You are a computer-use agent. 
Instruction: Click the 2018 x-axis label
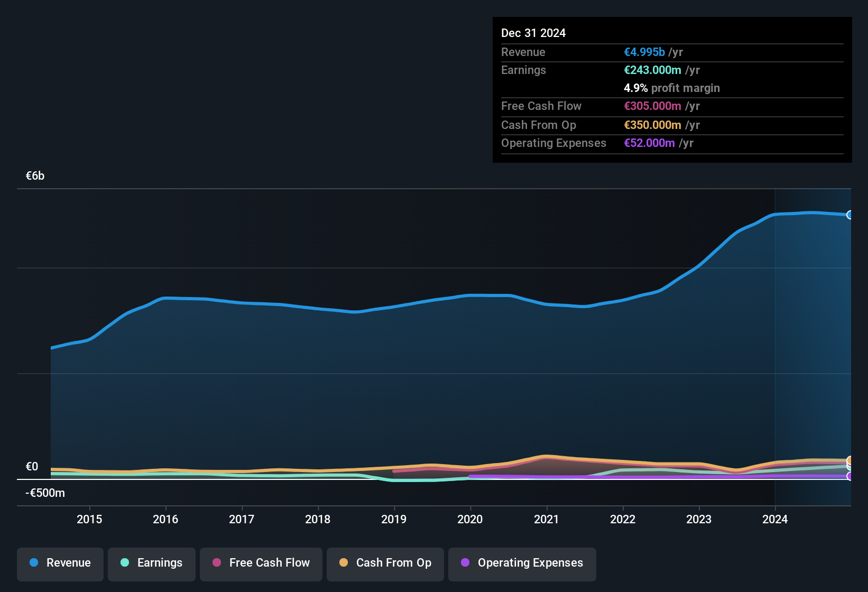318,519
